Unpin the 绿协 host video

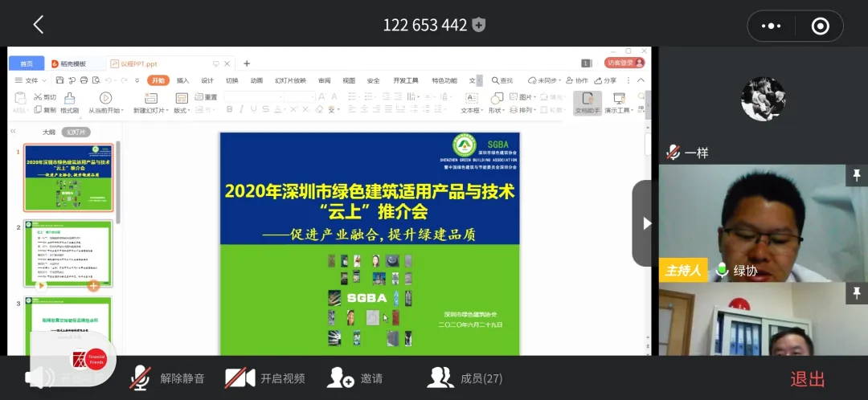click(x=857, y=175)
